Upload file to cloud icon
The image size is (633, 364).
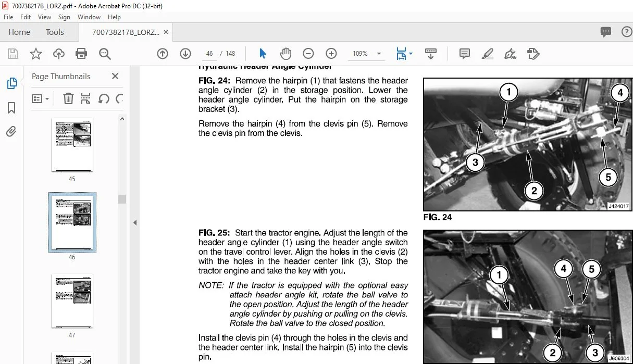(59, 54)
